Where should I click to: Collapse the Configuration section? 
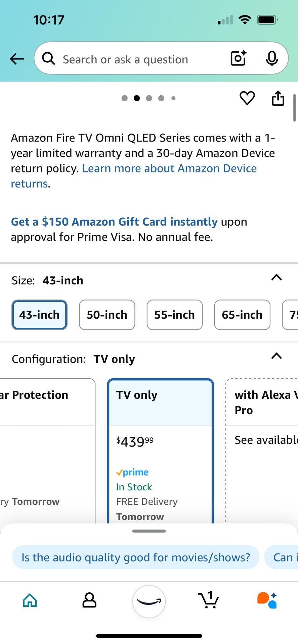276,356
